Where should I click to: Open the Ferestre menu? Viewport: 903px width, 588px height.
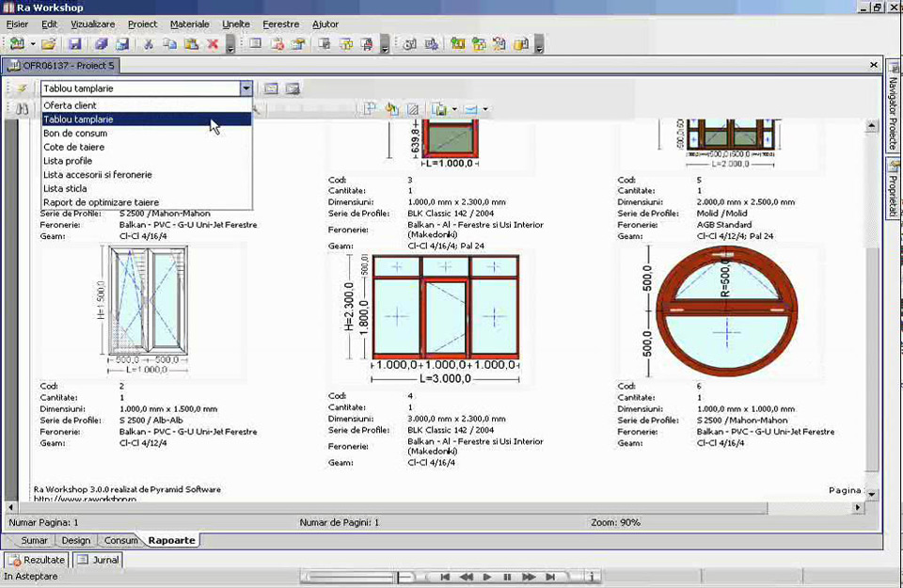coord(281,24)
